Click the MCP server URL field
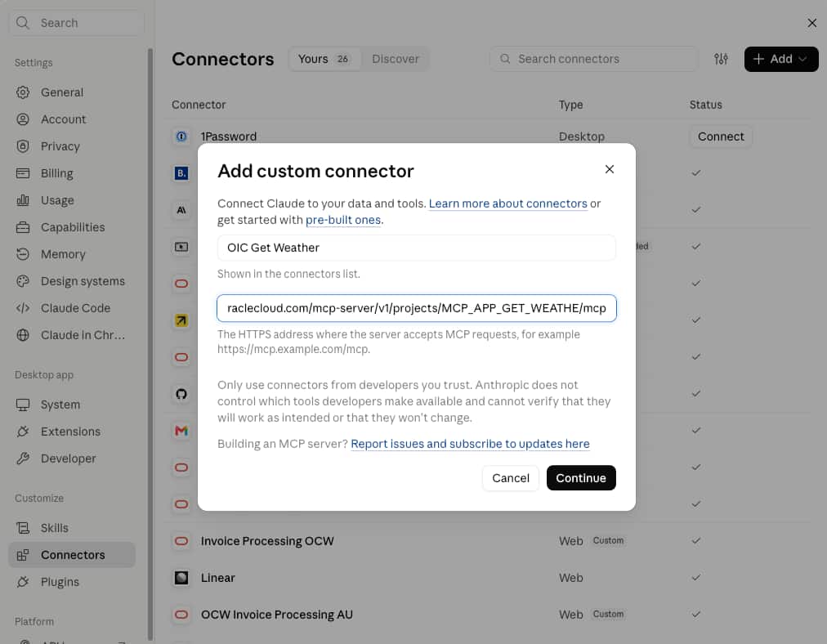Viewport: 827px width, 644px height. tap(416, 308)
